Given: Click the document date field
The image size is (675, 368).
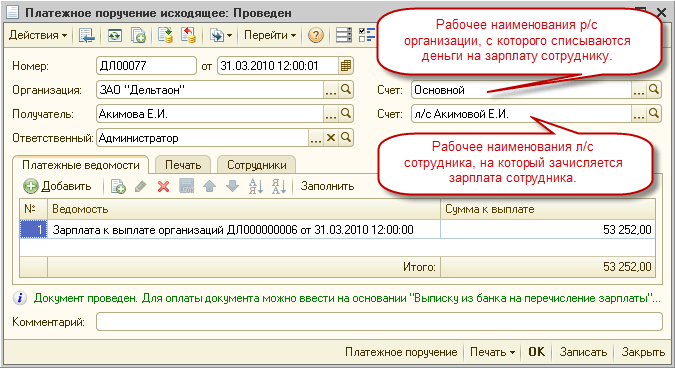Looking at the screenshot, I should pos(278,66).
